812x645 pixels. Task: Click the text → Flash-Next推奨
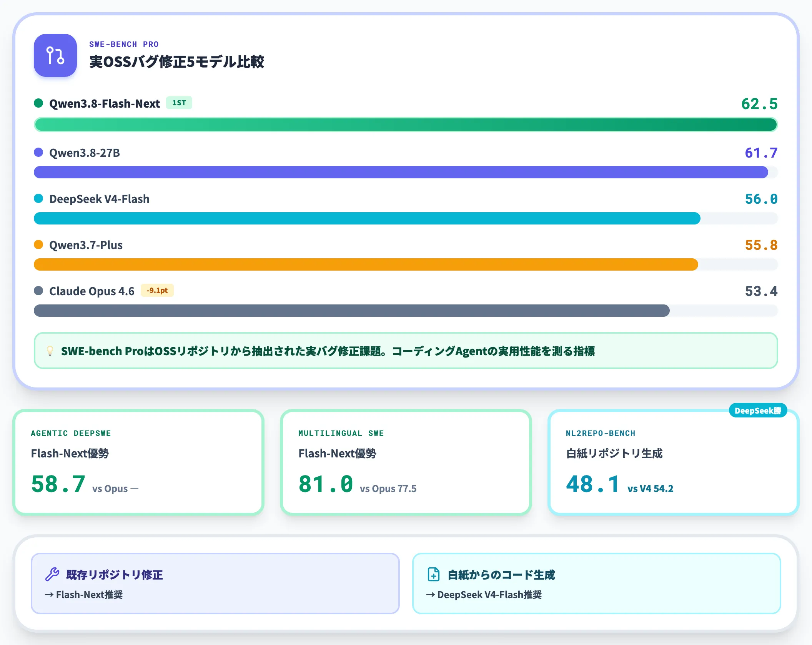click(84, 595)
